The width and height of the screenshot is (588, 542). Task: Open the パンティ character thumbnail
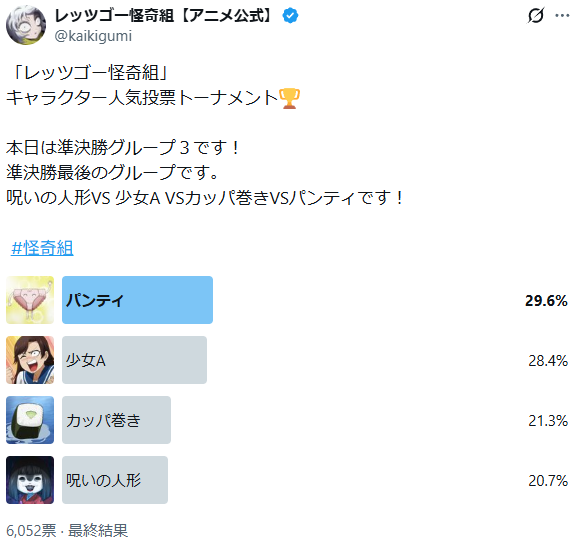click(30, 300)
